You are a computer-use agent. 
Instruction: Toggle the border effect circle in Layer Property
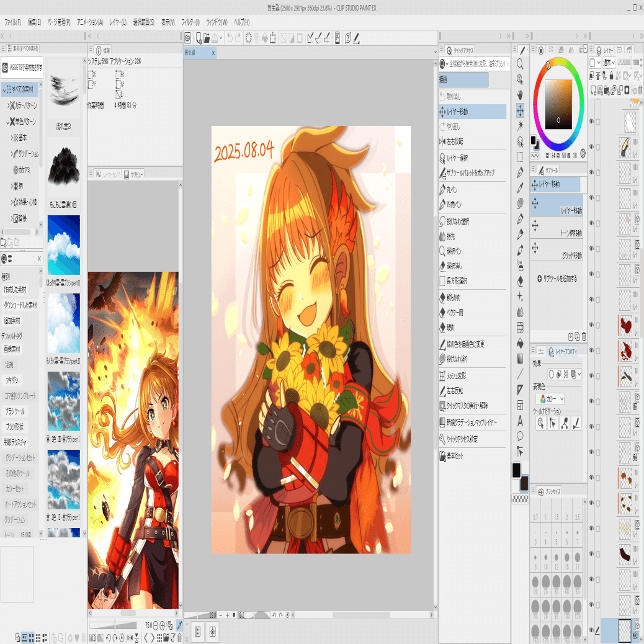(x=552, y=374)
